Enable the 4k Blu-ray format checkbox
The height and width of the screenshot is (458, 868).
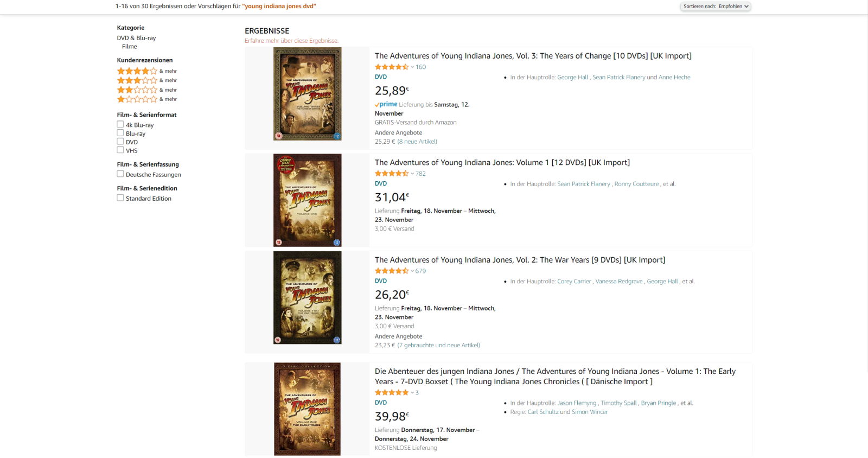(120, 124)
